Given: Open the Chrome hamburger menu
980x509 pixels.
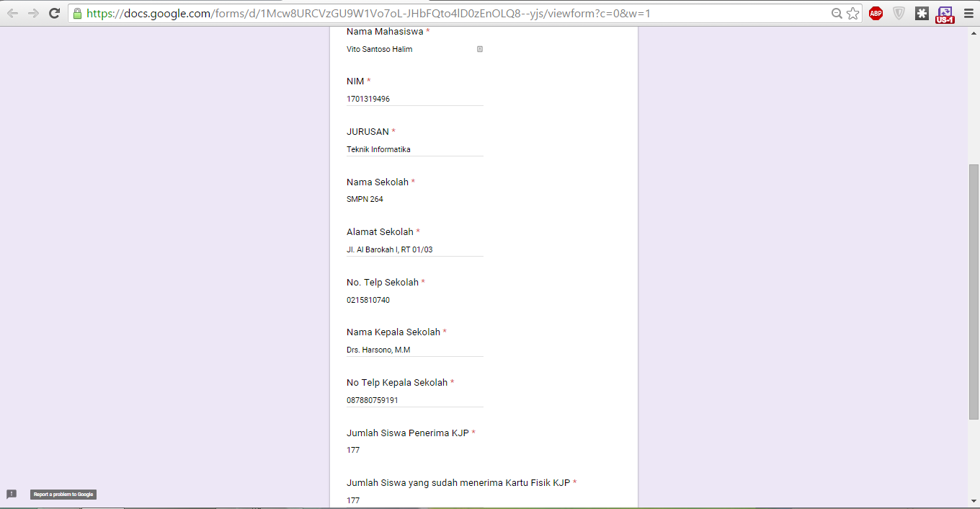Looking at the screenshot, I should click(x=968, y=14).
